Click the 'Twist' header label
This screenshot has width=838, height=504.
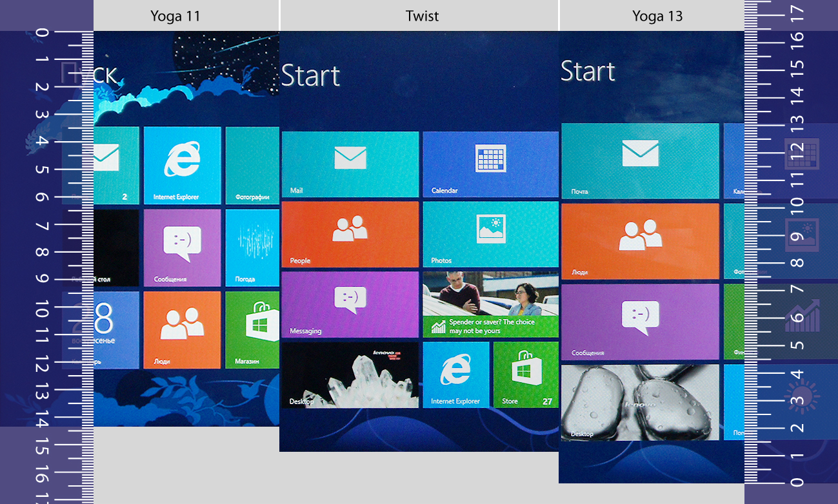[423, 16]
